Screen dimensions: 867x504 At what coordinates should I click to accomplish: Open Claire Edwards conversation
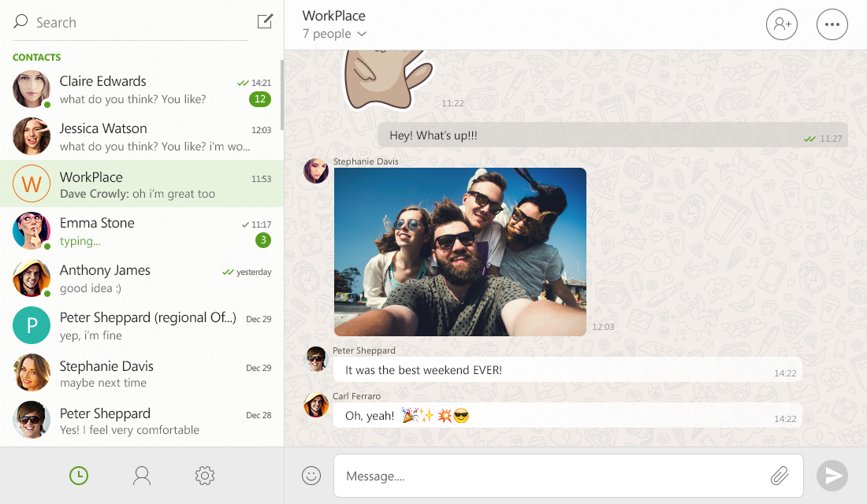tap(142, 90)
